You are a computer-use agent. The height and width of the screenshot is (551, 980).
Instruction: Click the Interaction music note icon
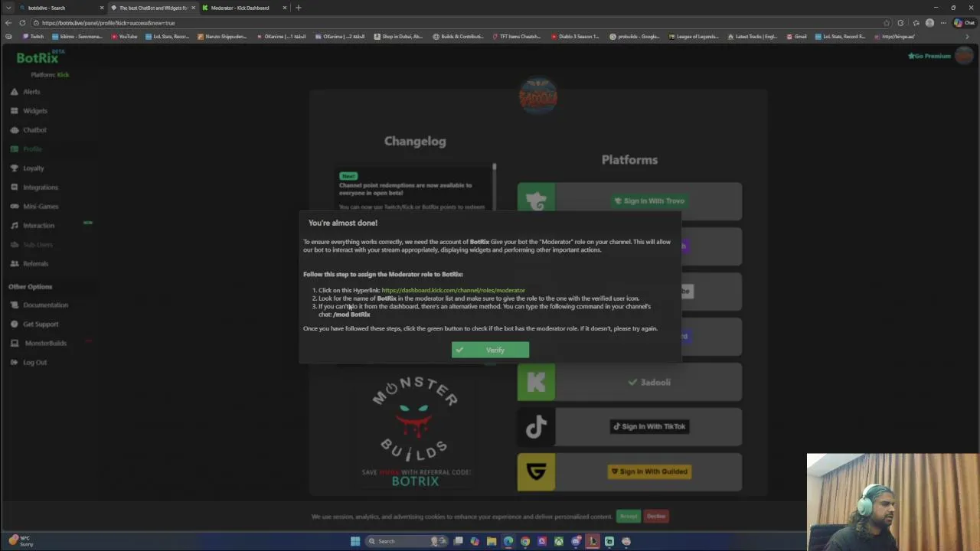pos(15,226)
